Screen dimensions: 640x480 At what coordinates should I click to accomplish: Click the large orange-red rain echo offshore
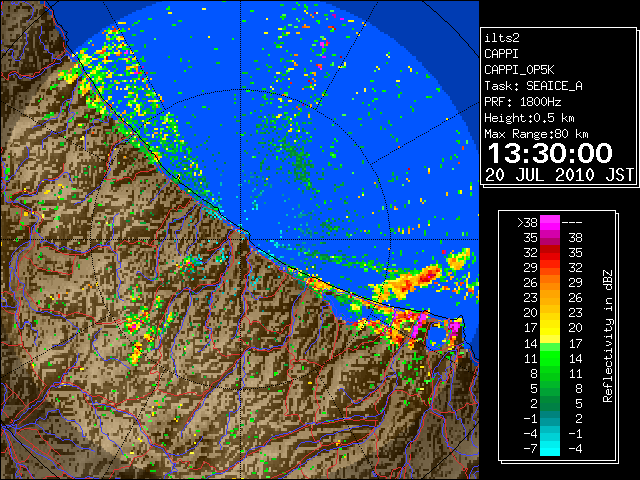(408, 281)
